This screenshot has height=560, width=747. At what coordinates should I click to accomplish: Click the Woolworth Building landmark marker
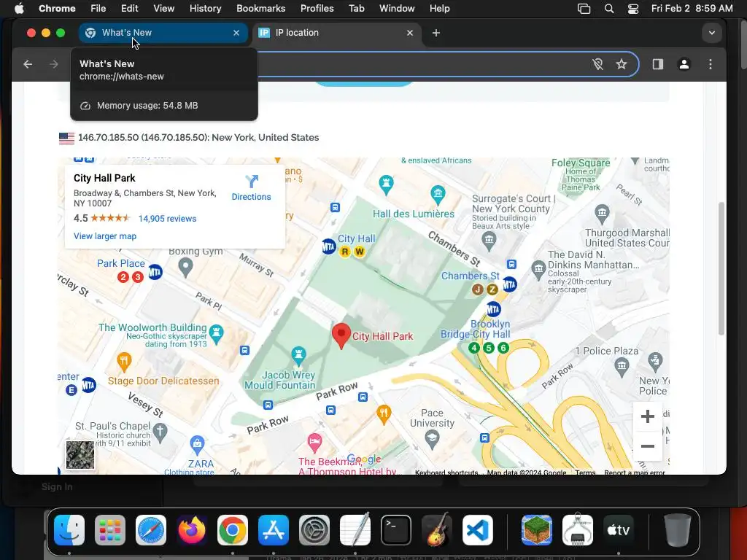click(217, 334)
